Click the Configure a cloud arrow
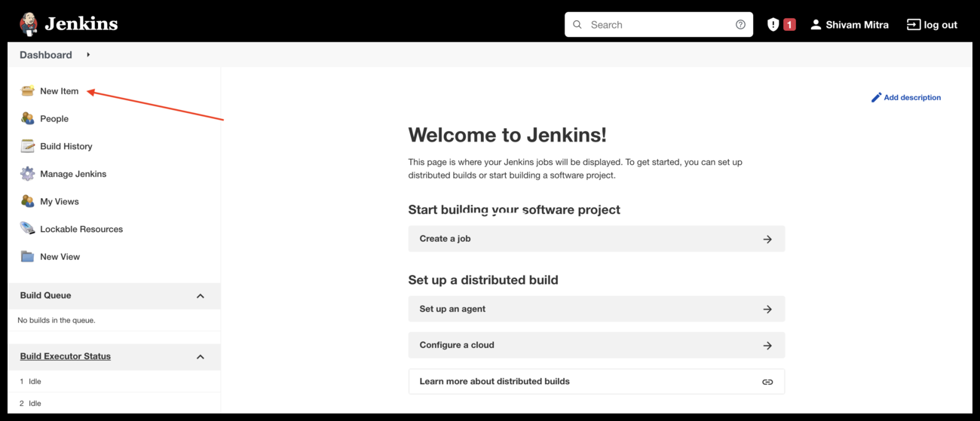This screenshot has width=980, height=421. tap(767, 346)
